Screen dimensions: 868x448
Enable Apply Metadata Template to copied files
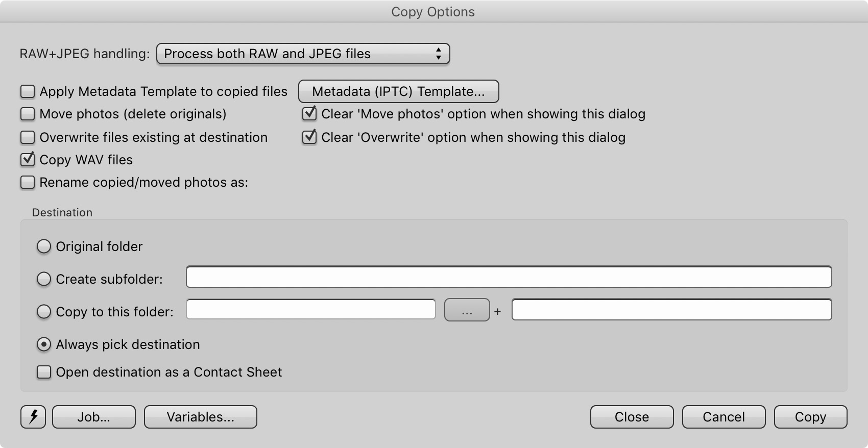(x=28, y=91)
